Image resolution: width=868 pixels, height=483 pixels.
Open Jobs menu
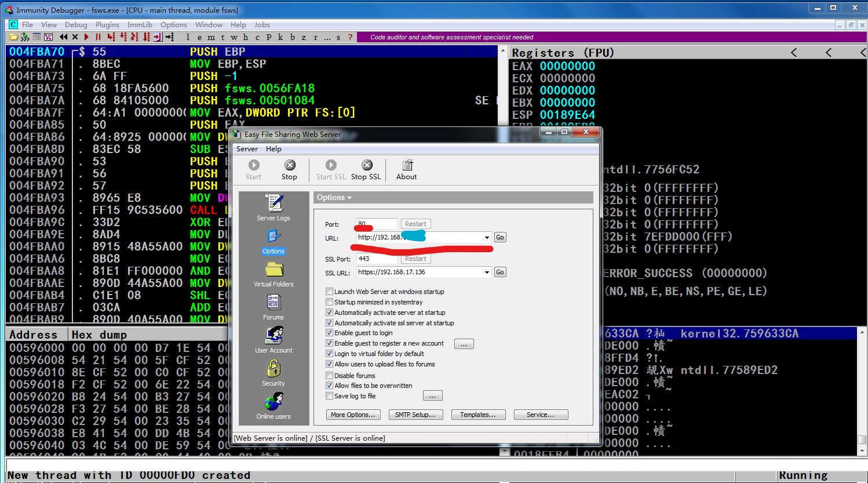point(262,25)
